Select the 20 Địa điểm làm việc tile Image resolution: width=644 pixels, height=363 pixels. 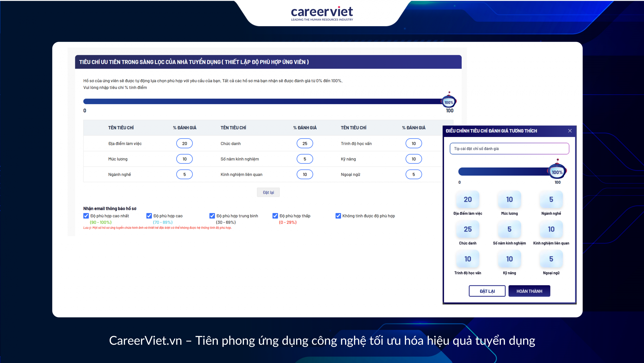click(468, 200)
